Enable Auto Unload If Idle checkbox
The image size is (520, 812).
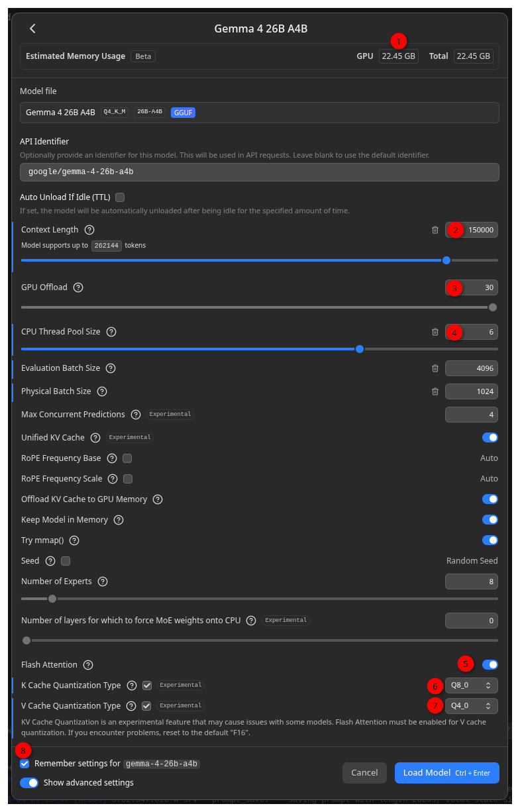120,197
